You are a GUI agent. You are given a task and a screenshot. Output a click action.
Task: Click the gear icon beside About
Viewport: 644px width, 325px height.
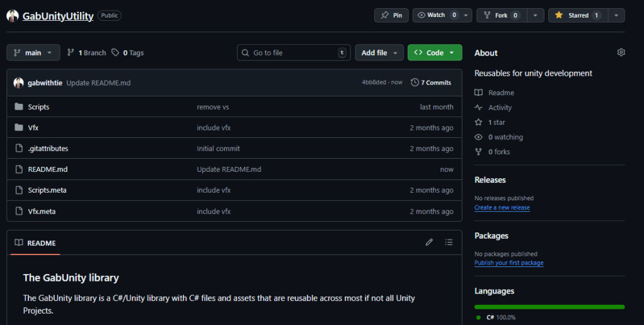[621, 52]
